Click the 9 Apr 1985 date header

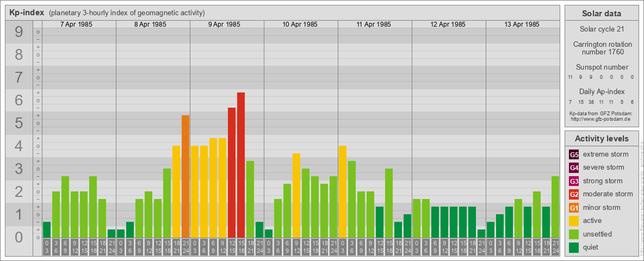(224, 24)
